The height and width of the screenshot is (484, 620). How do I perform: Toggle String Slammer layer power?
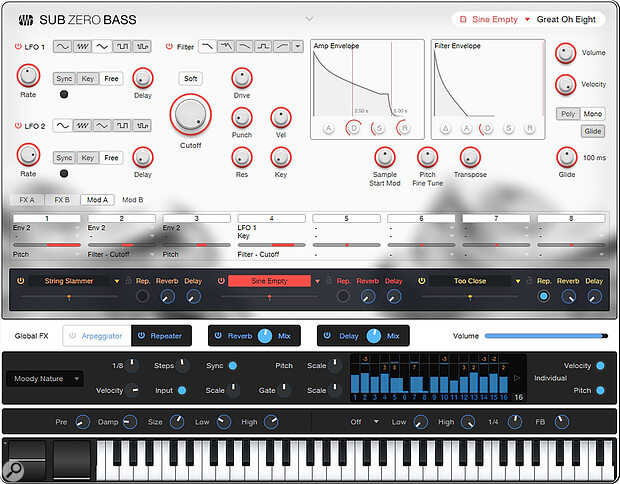(21, 281)
